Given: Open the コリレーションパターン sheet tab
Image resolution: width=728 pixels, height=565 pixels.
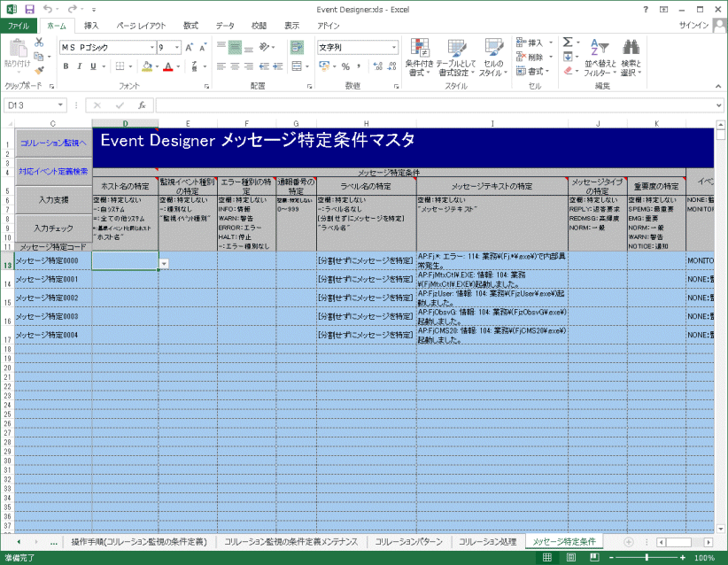Looking at the screenshot, I should (408, 542).
